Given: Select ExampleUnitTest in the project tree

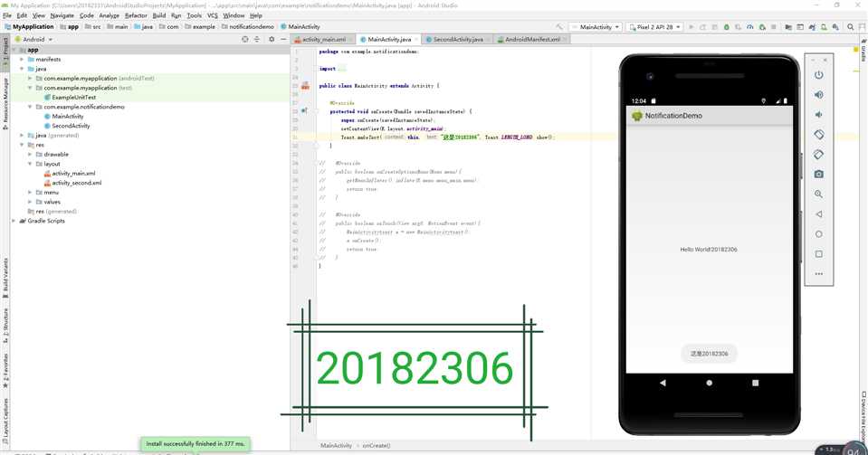Looking at the screenshot, I should [x=73, y=98].
